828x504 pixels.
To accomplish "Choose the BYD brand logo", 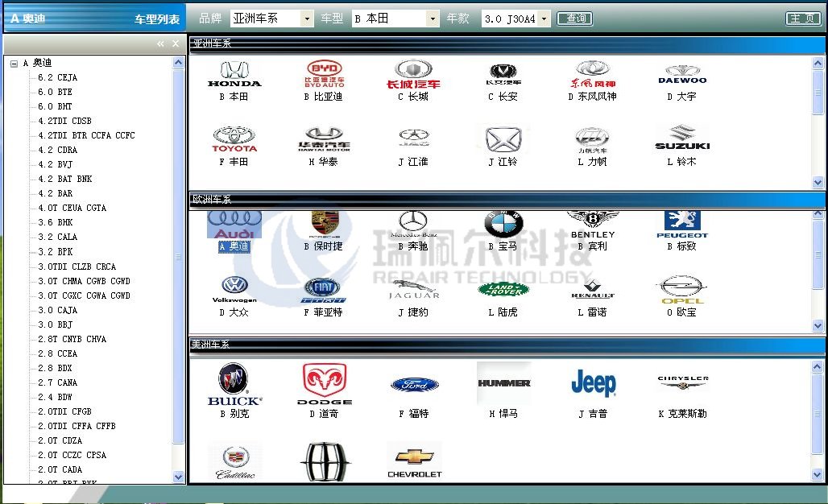I will coord(324,73).
